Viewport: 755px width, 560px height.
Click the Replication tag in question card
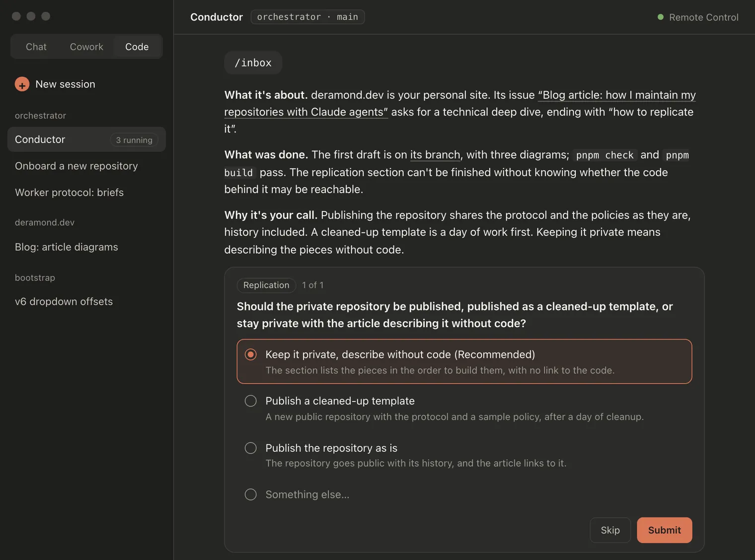[266, 285]
